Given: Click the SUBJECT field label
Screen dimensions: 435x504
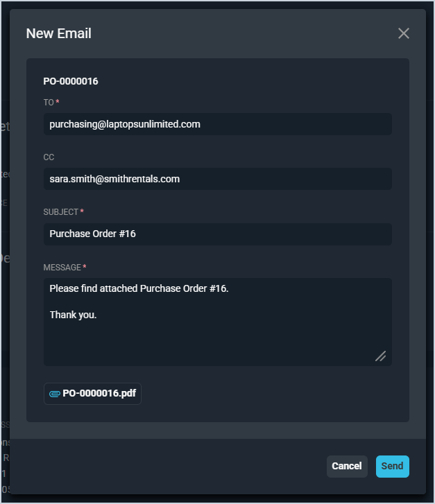Looking at the screenshot, I should (x=60, y=212).
